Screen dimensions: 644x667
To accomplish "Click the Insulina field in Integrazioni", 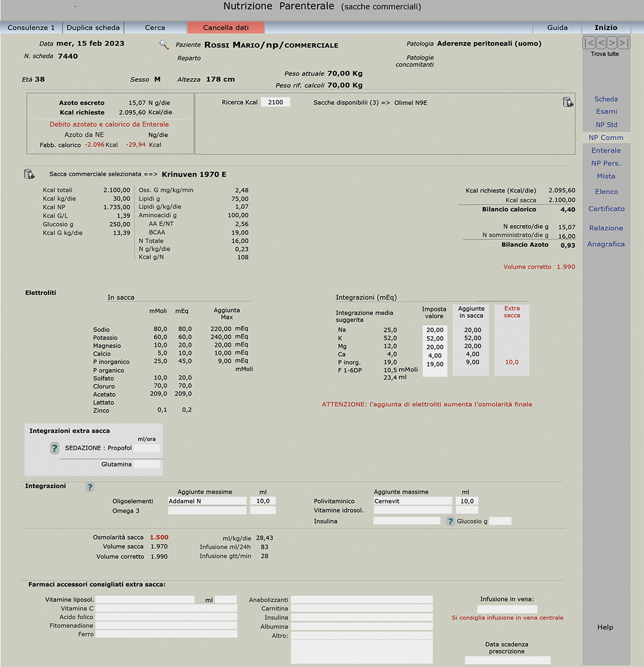I will [407, 521].
